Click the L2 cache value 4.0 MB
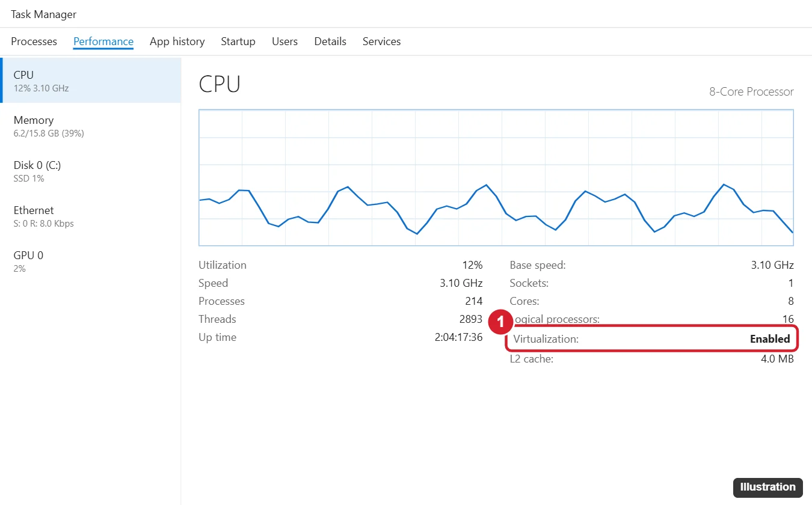The width and height of the screenshot is (812, 505). [777, 359]
